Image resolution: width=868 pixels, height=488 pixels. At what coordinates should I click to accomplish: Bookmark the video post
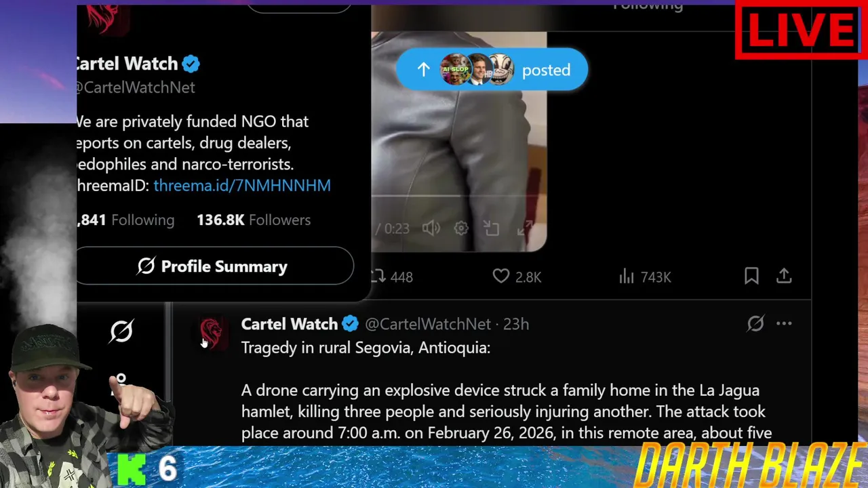(751, 276)
